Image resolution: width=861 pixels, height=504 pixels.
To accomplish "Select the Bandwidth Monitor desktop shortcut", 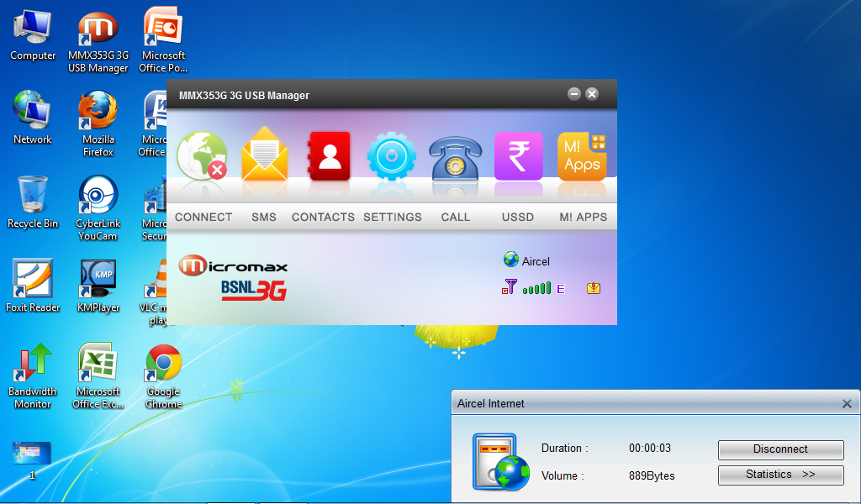I will (x=33, y=375).
